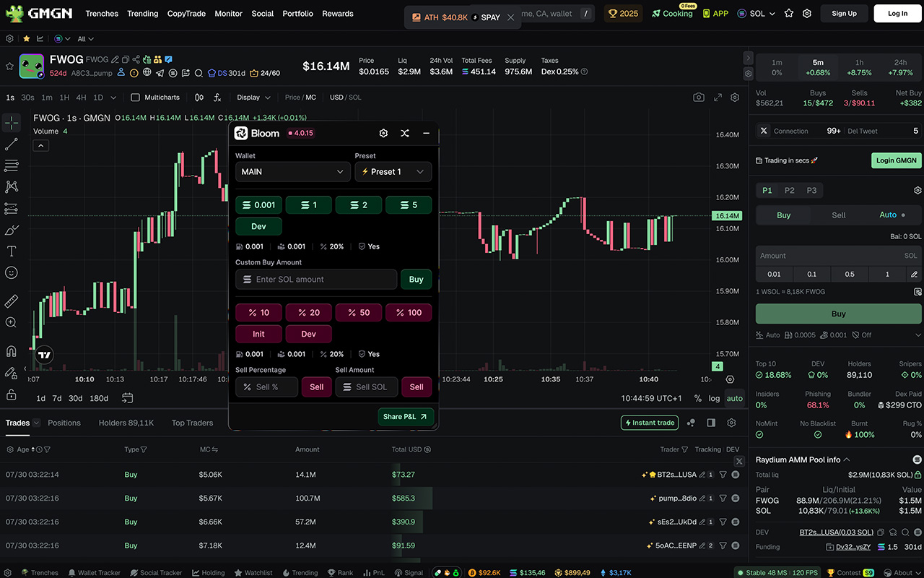Viewport: 924px width, 578px height.
Task: Choose the text annotation tool
Action: tap(12, 251)
